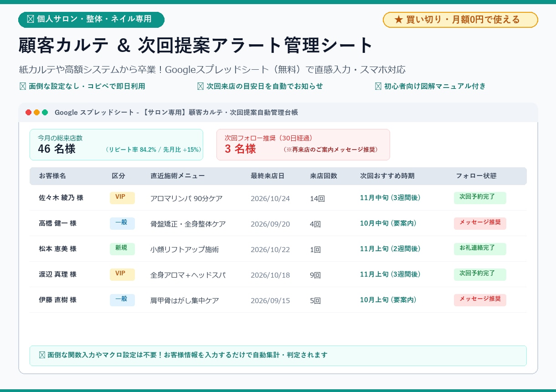Click VIP tag in 佐々木 綾乃 row
This screenshot has height=392, width=556.
coord(122,198)
